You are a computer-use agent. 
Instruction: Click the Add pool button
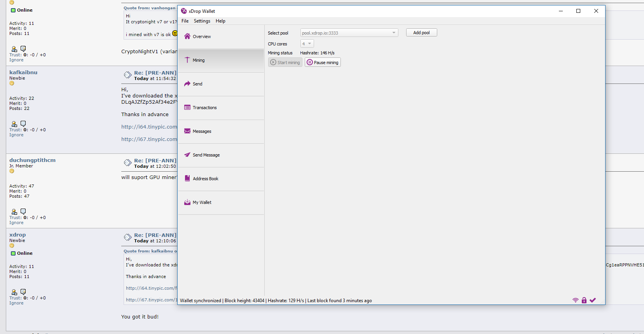coord(422,33)
